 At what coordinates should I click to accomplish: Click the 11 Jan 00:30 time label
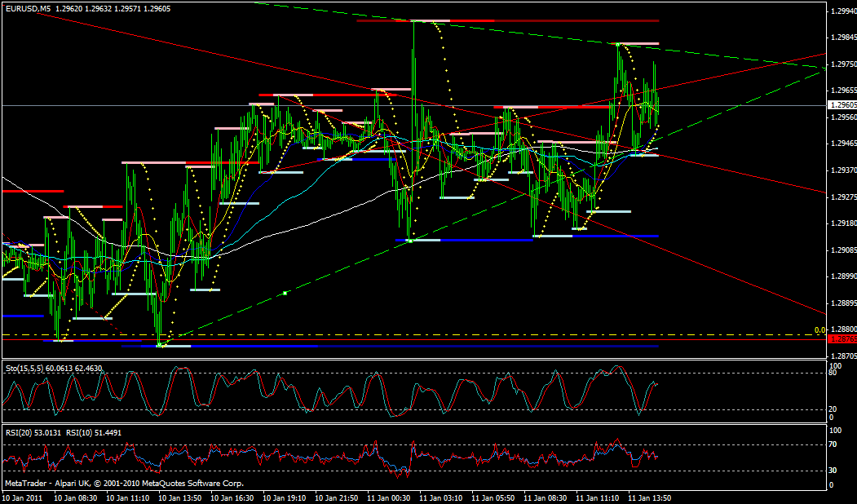(x=388, y=497)
